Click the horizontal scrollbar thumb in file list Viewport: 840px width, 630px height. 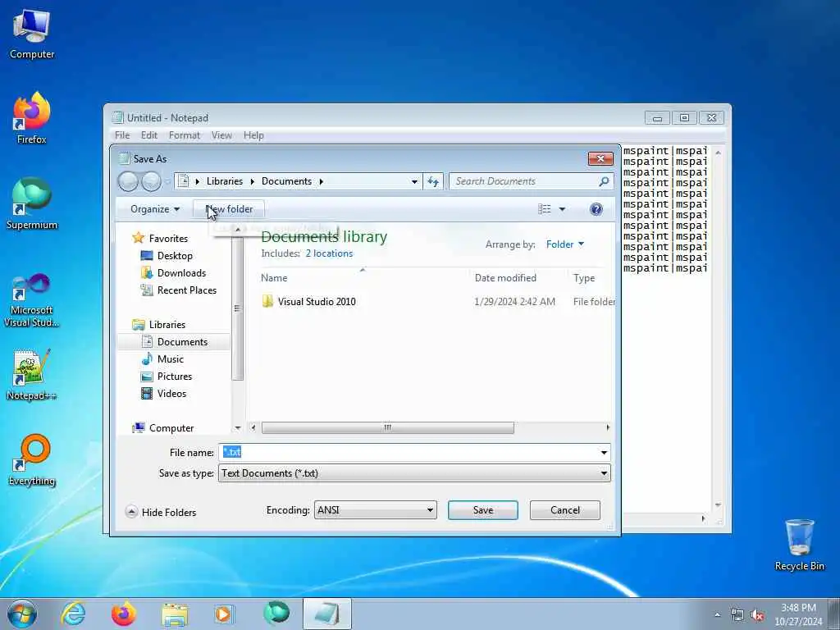[387, 427]
